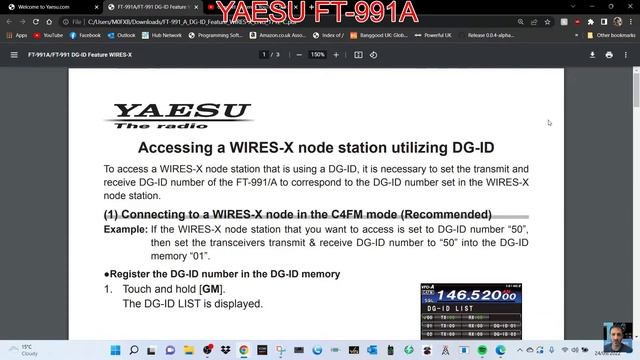Screen dimensions: 640x360
Task: Click the PDF title 'FT-991A/FT-991 DG-ID Feature WIRES-X'
Action: pyautogui.click(x=80, y=55)
